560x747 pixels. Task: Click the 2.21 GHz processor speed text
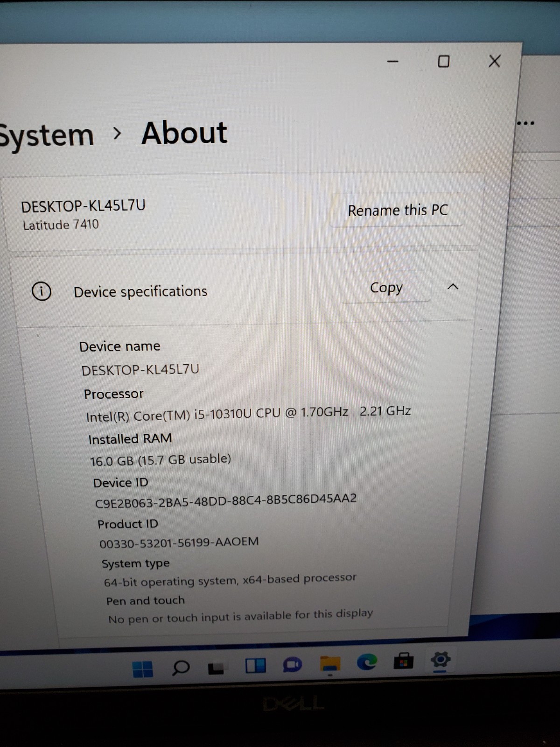click(385, 411)
